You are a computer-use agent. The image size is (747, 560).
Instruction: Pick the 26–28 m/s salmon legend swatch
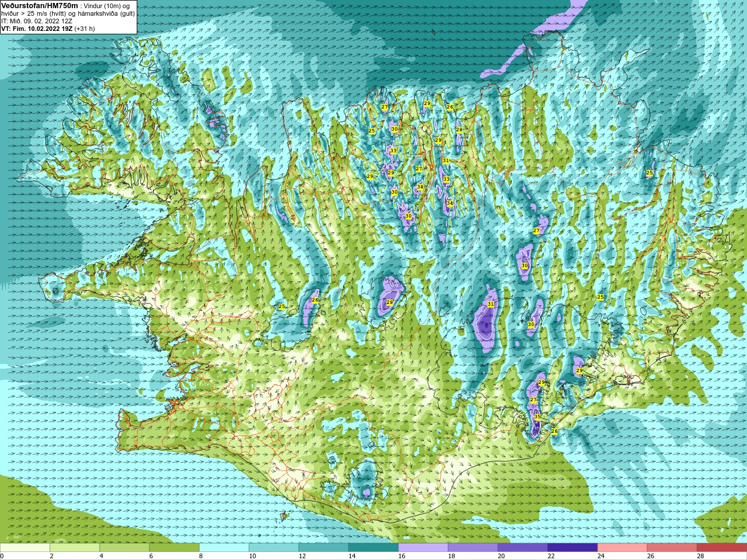[672, 548]
